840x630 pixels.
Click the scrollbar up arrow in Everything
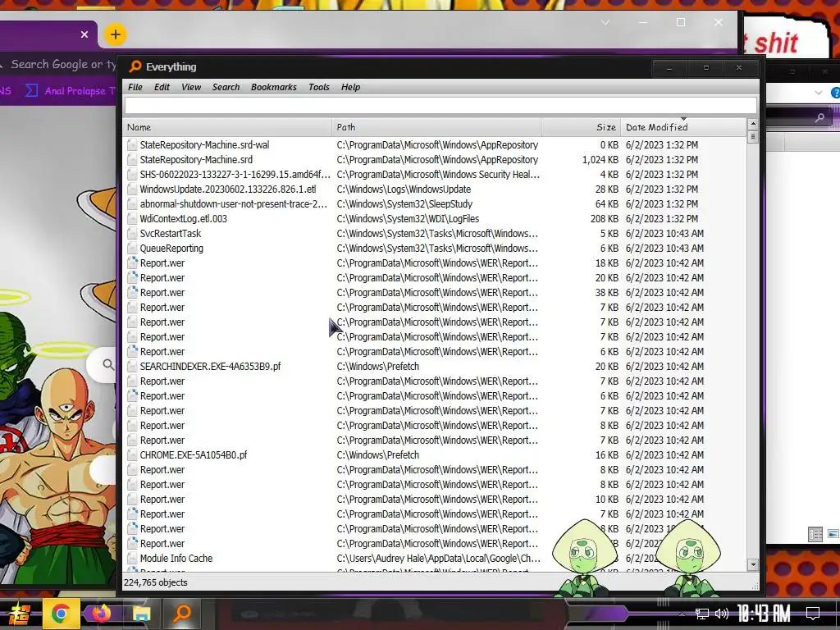tap(753, 125)
